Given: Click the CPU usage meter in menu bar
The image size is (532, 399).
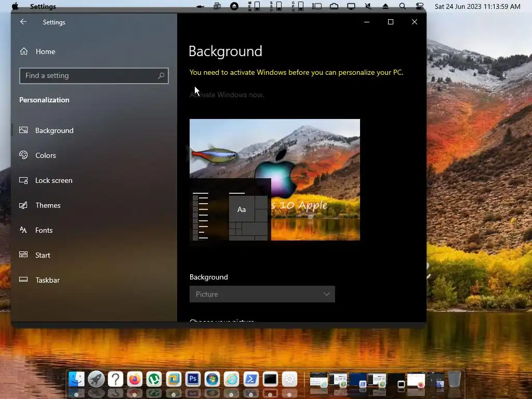Looking at the screenshot, I should click(x=298, y=6).
